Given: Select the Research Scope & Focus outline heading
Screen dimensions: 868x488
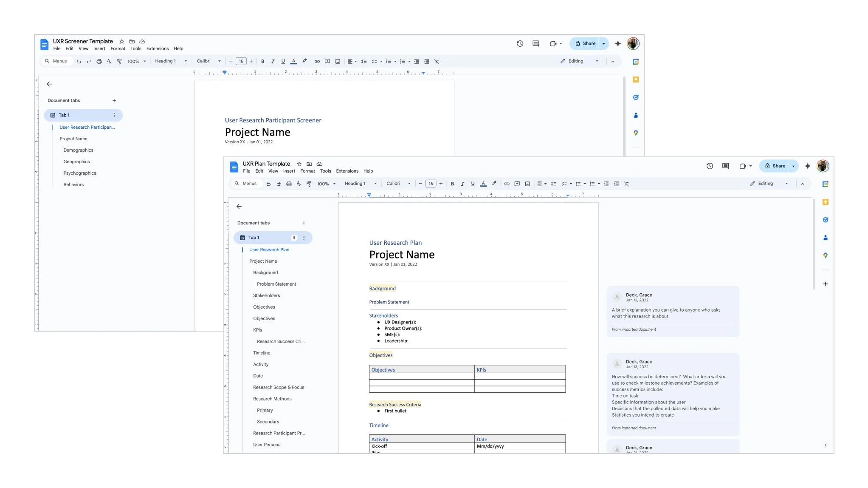Looking at the screenshot, I should [x=279, y=388].
